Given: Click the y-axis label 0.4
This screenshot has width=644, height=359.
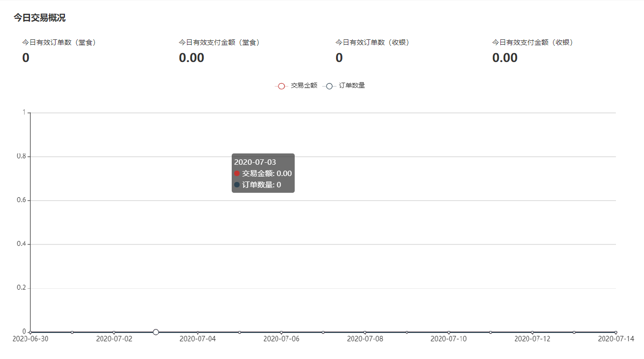Looking at the screenshot, I should (21, 244).
